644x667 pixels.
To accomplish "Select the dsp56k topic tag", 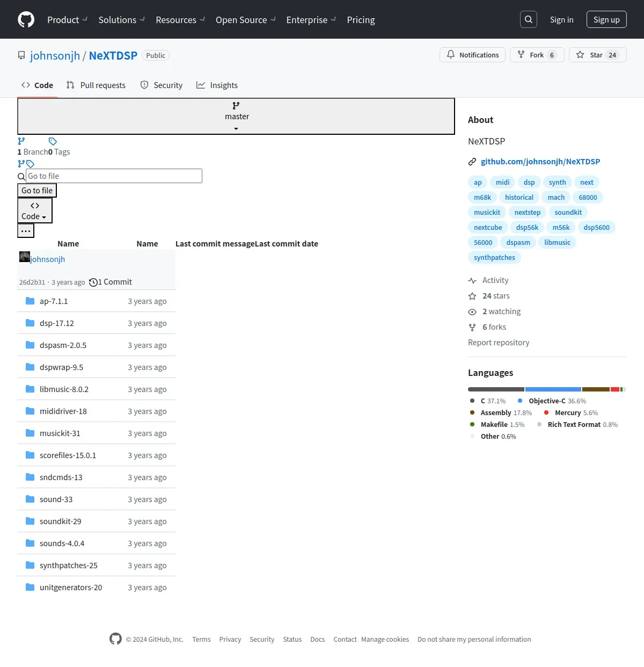I will pos(527,227).
